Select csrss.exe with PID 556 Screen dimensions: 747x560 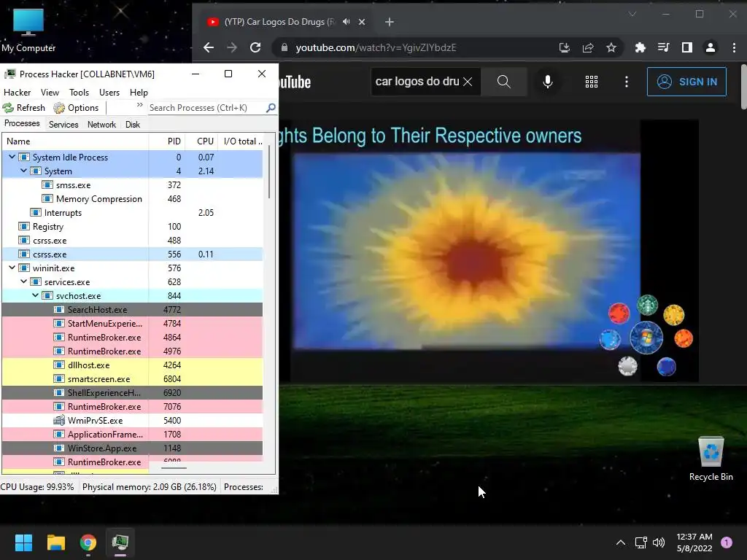133,254
